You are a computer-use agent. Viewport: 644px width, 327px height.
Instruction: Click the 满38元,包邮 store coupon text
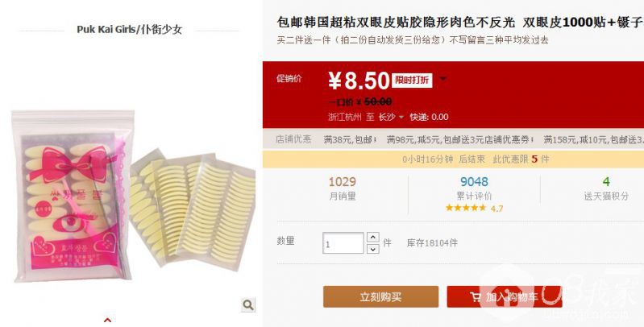[x=350, y=139]
